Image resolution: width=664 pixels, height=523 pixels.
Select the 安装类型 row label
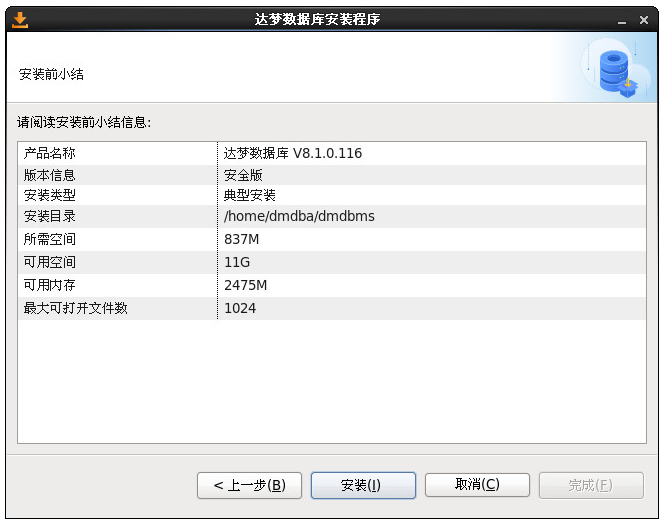[50, 195]
